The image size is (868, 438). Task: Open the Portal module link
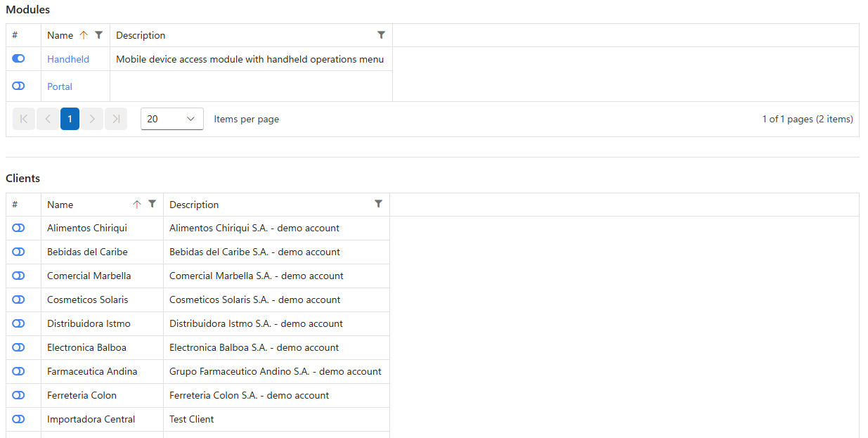point(60,86)
